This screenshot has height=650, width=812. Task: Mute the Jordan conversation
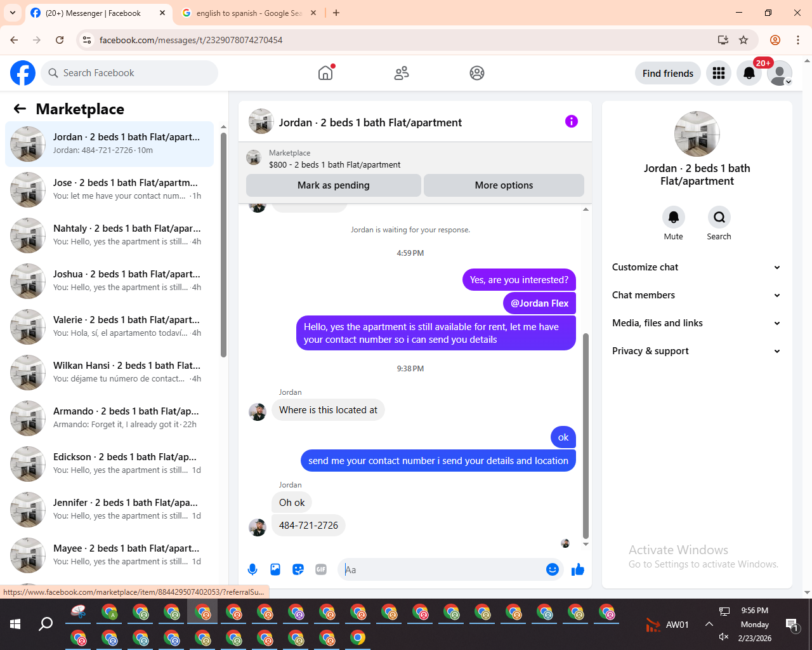click(x=674, y=217)
